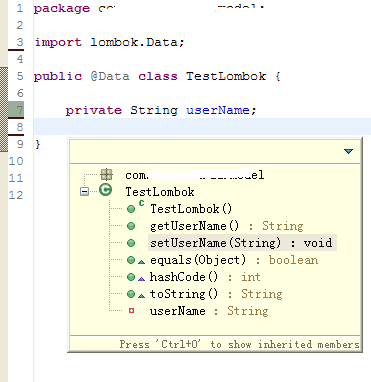Click the filter field in outline popup

pos(205,151)
